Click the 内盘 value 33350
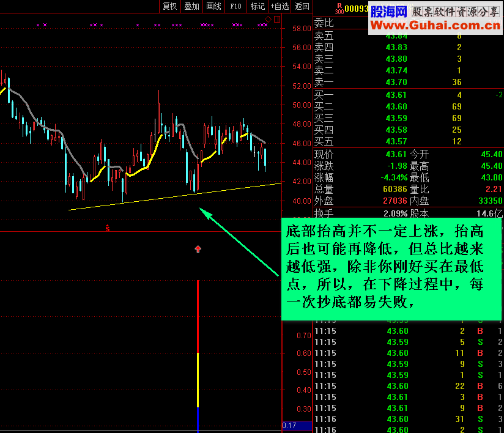The width and height of the screenshot is (504, 433). coord(490,201)
